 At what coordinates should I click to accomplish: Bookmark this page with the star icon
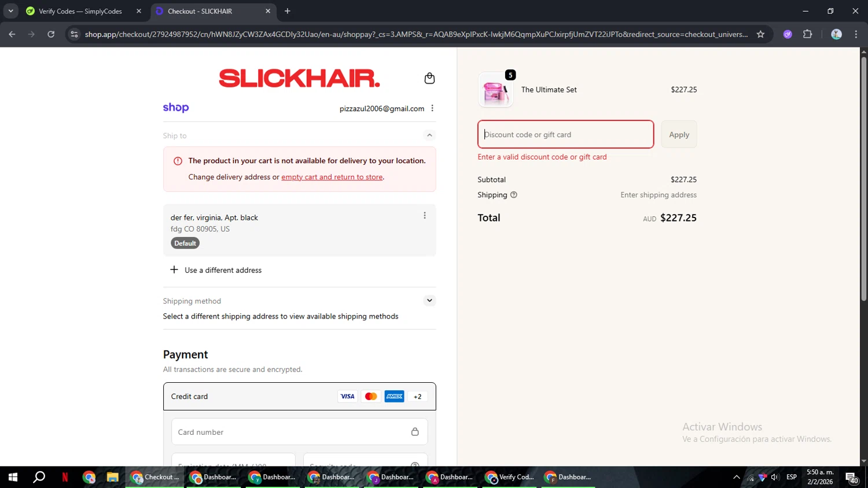760,34
